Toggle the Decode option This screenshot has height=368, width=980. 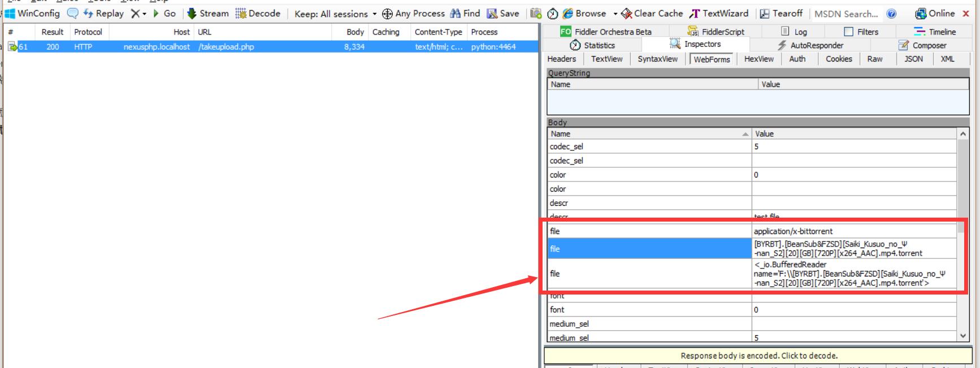pos(258,14)
